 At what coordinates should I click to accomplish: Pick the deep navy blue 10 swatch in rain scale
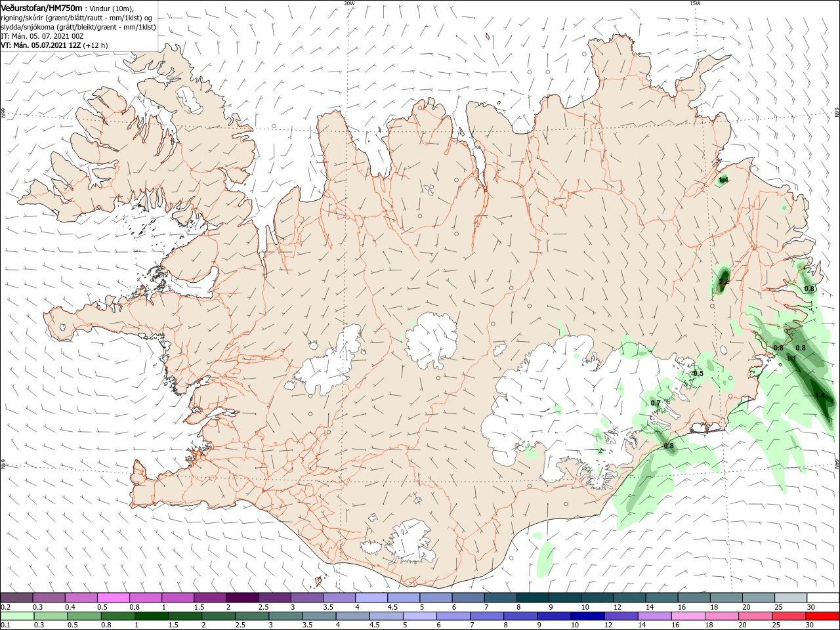click(587, 616)
